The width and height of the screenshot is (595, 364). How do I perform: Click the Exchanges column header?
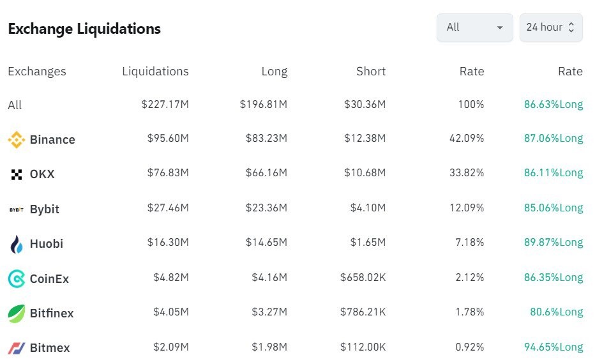pos(37,72)
